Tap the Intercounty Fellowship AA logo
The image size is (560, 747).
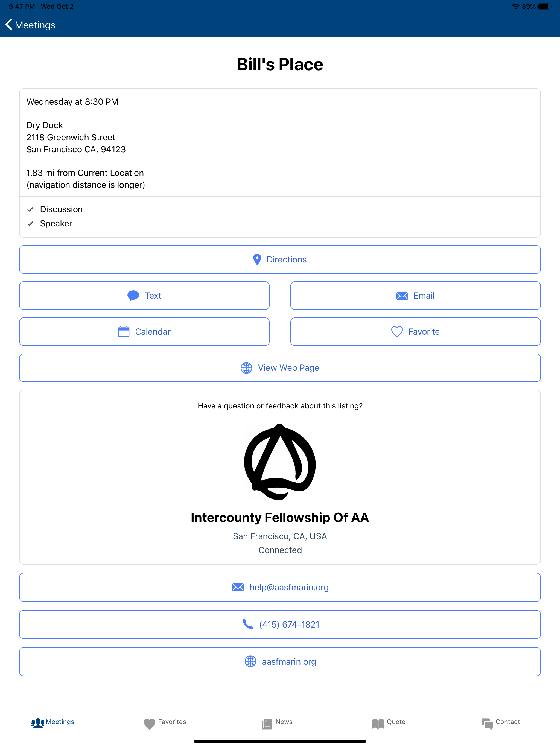pos(280,462)
